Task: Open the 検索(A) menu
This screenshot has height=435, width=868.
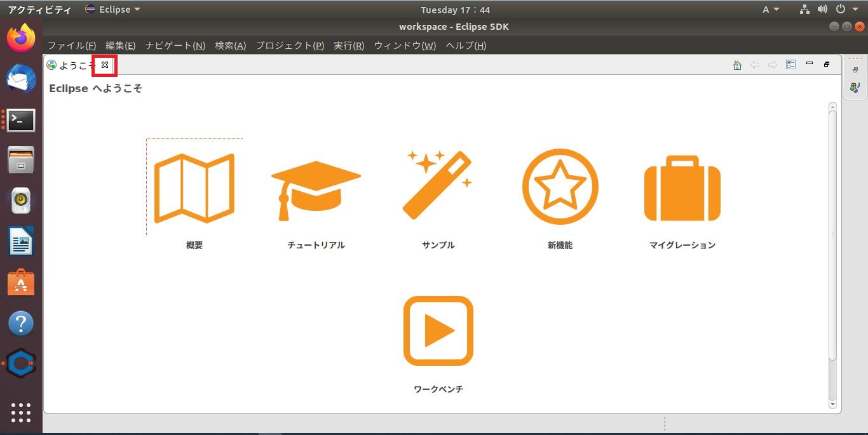Action: [x=231, y=46]
